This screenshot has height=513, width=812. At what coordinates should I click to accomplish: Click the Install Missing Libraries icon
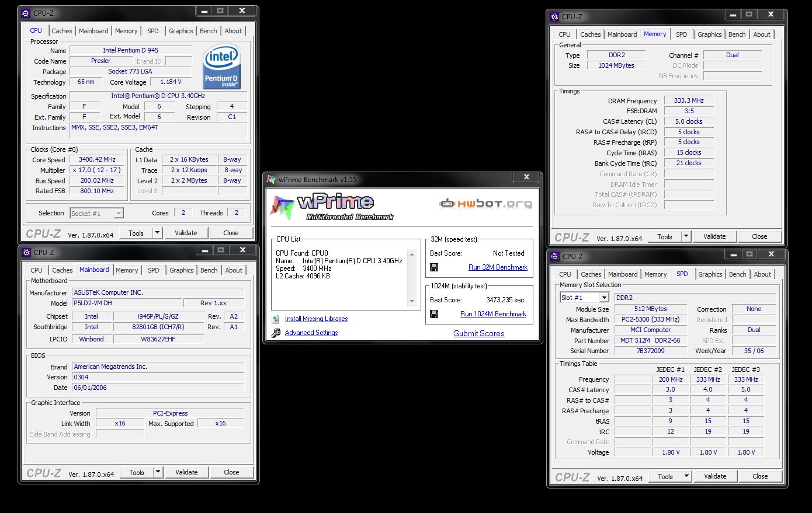[x=276, y=319]
